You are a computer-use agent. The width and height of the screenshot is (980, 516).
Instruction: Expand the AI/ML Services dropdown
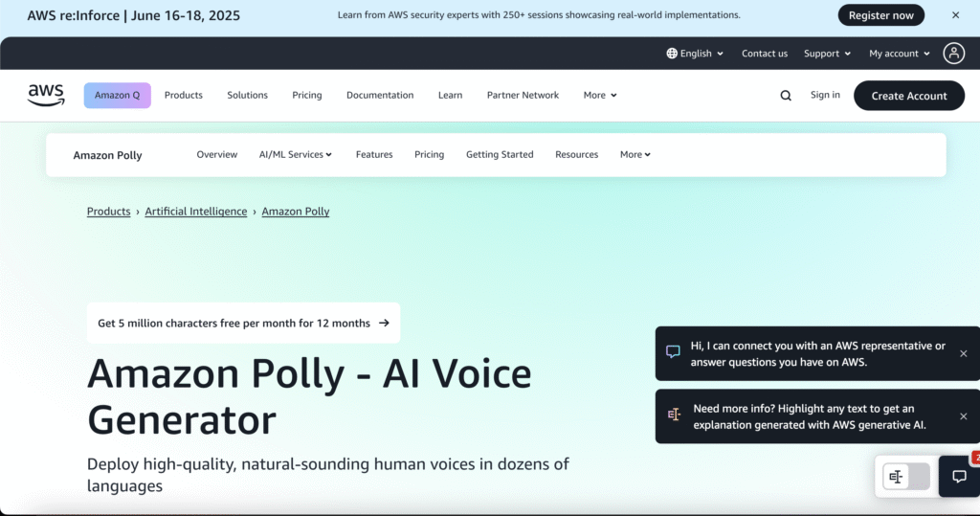tap(295, 154)
